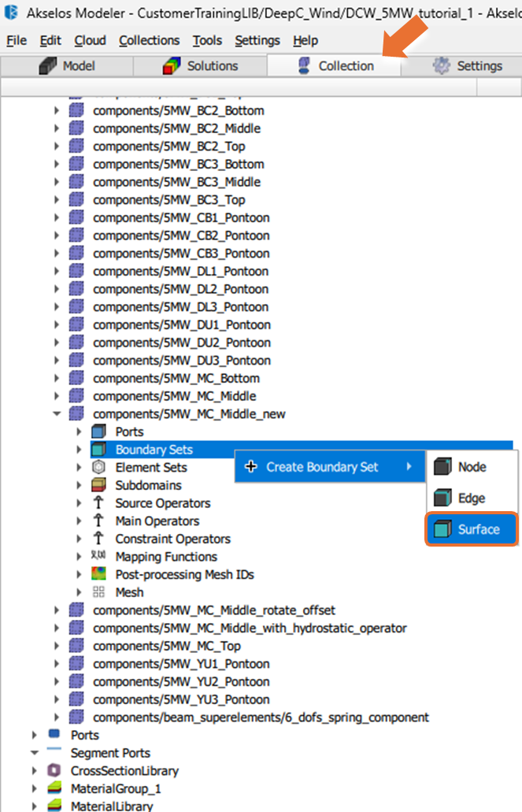
Task: Choose Node in the boundary set submenu
Action: pyautogui.click(x=472, y=466)
